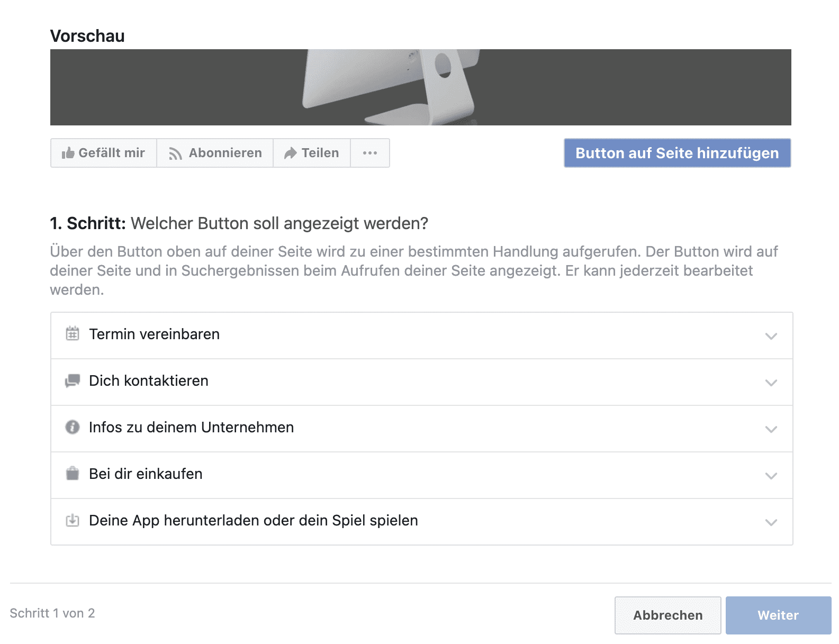Click the Weiter button
This screenshot has width=839, height=644.
point(778,615)
